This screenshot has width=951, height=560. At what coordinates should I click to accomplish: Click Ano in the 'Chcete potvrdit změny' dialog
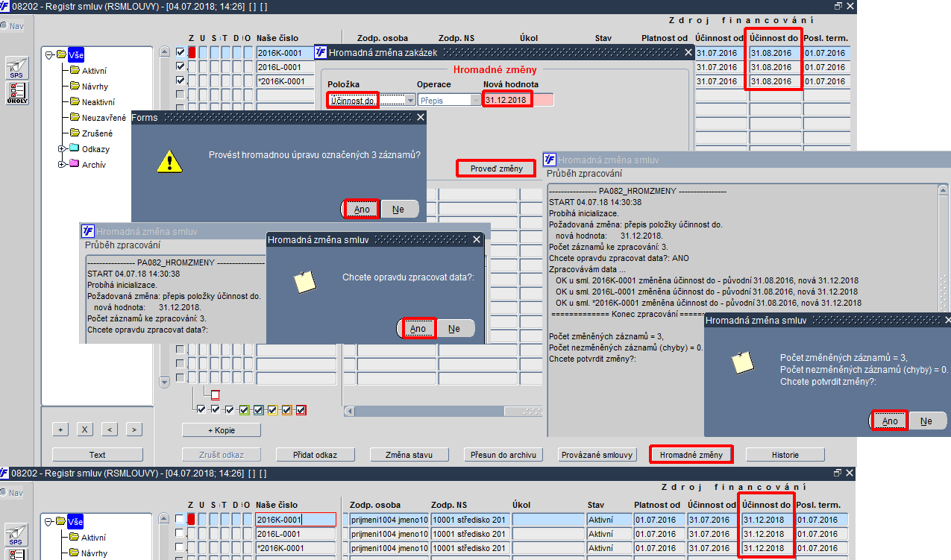point(890,421)
